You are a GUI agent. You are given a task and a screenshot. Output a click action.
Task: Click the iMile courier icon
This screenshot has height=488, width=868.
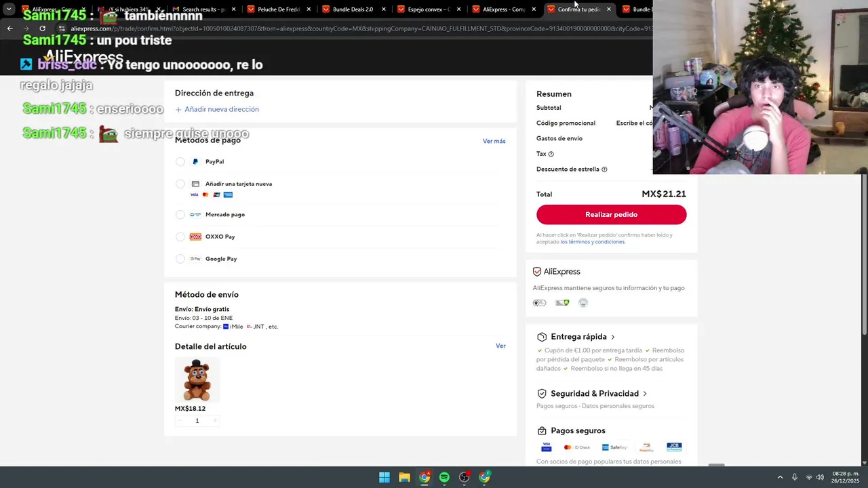(x=226, y=327)
